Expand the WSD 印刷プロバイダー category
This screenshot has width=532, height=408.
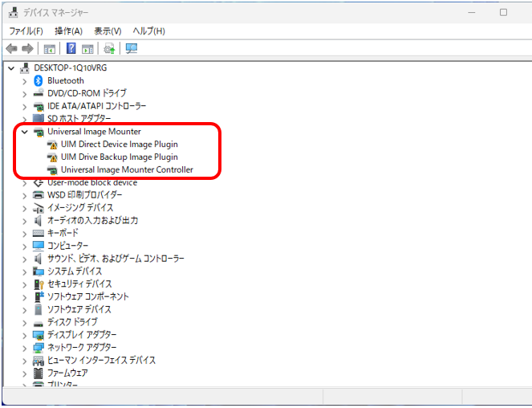click(x=24, y=196)
